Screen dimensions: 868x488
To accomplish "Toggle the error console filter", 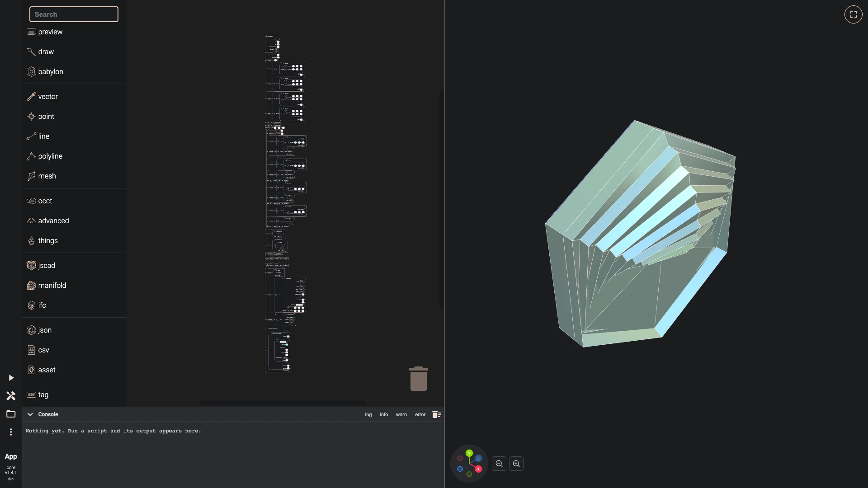I will (420, 414).
